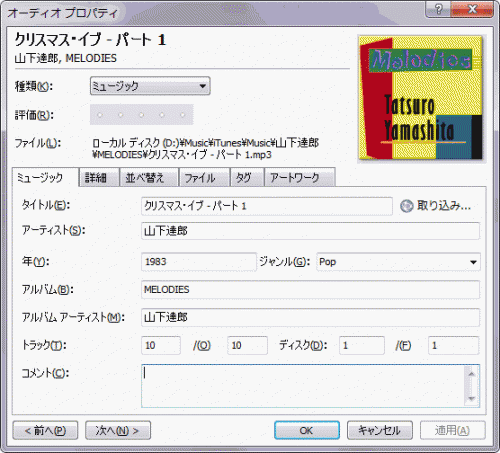Click the Melodies album artwork thumbnail
The height and width of the screenshot is (453, 500).
(421, 97)
